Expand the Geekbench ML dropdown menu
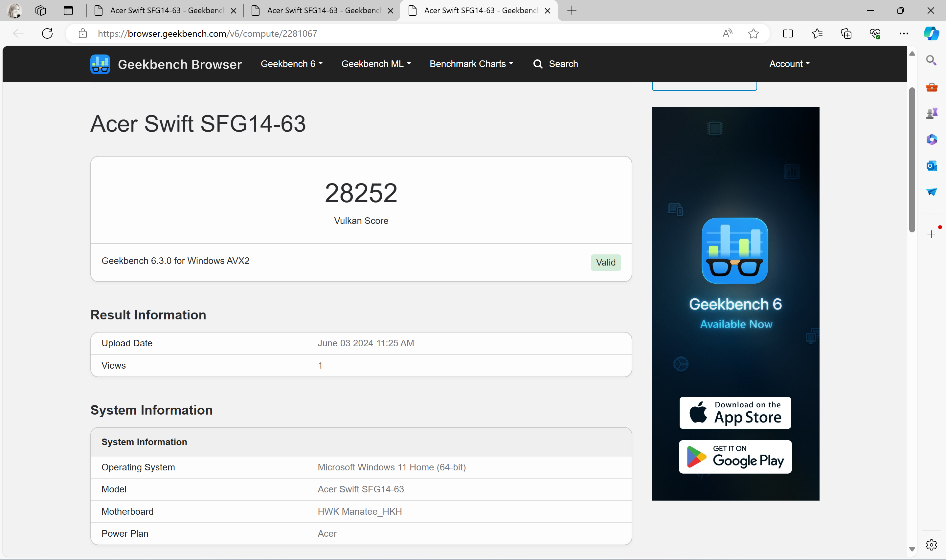Image resolution: width=946 pixels, height=560 pixels. [376, 64]
